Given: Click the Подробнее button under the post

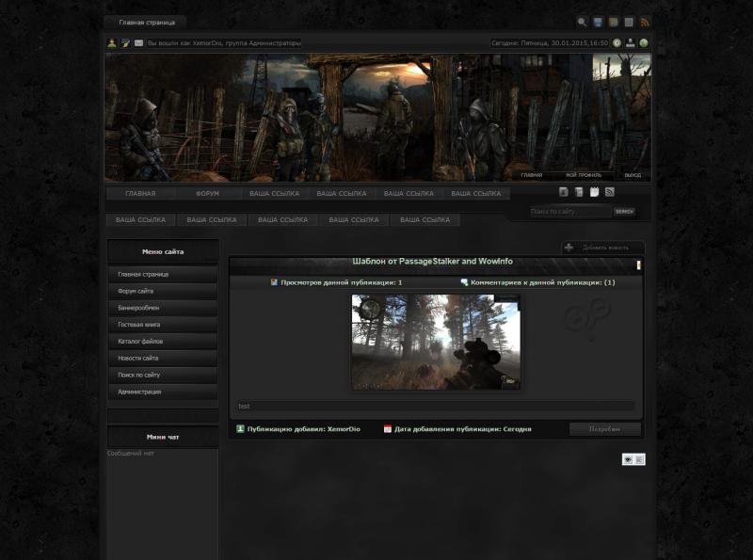Looking at the screenshot, I should 604,429.
